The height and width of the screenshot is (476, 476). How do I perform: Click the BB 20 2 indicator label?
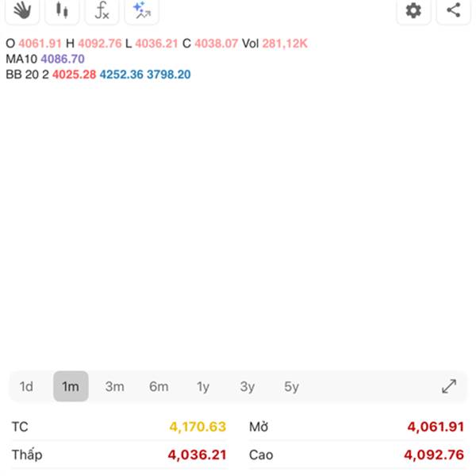[27, 75]
